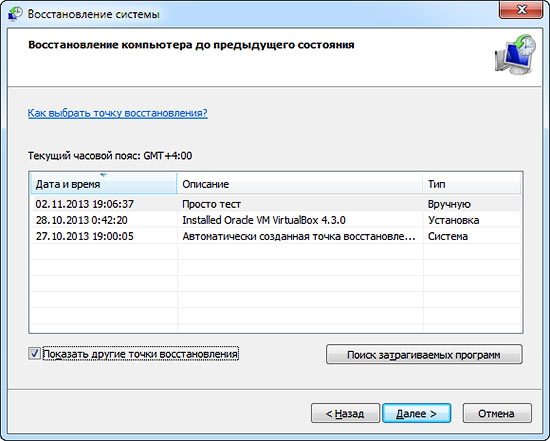Viewport: 550px width, 441px height.
Task: Close the System Restore window
Action: click(521, 9)
